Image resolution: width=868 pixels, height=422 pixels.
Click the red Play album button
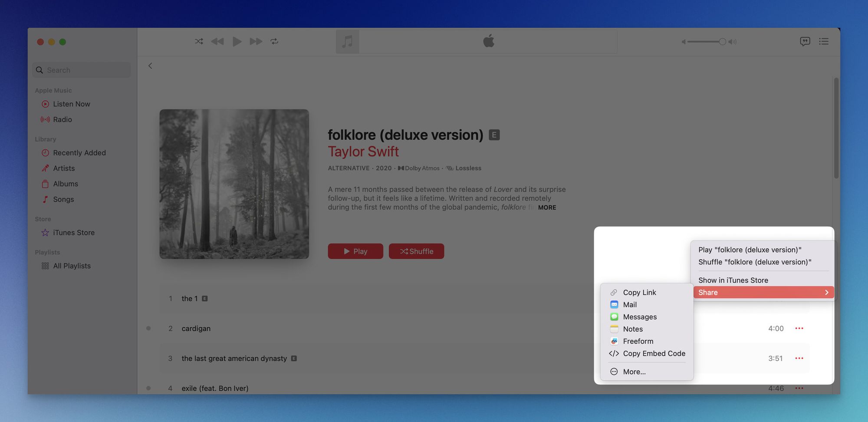click(355, 251)
